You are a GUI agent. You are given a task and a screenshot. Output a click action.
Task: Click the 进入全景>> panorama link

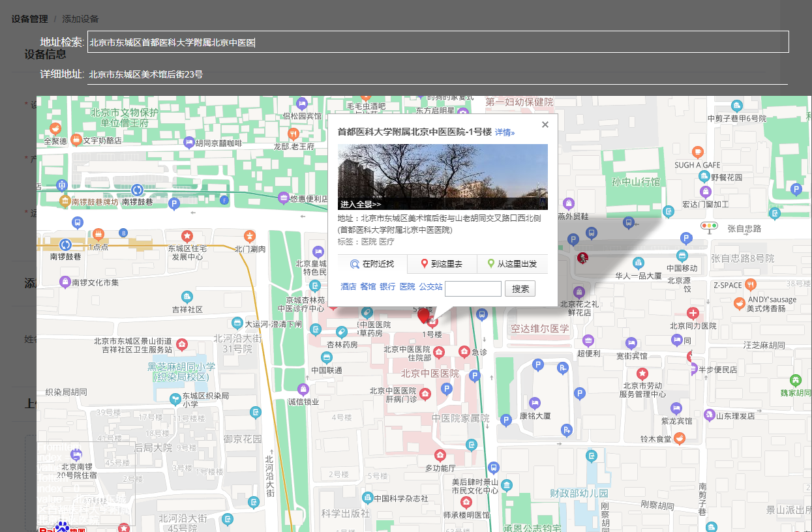[361, 204]
